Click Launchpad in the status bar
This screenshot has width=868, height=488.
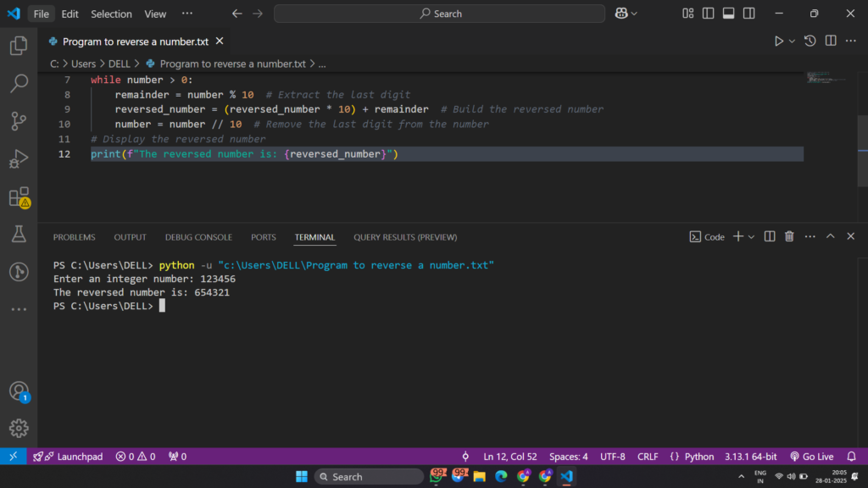point(68,457)
